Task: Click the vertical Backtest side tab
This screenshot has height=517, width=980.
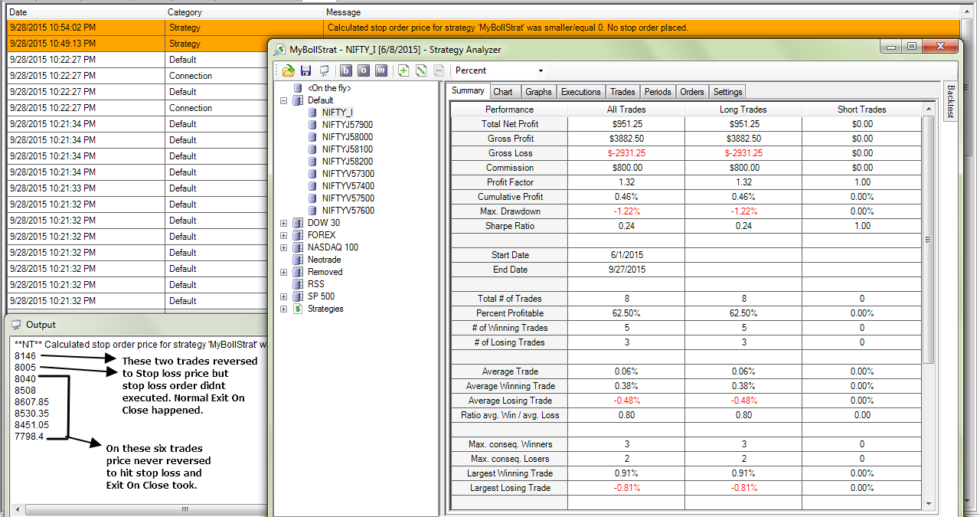Action: tap(951, 100)
